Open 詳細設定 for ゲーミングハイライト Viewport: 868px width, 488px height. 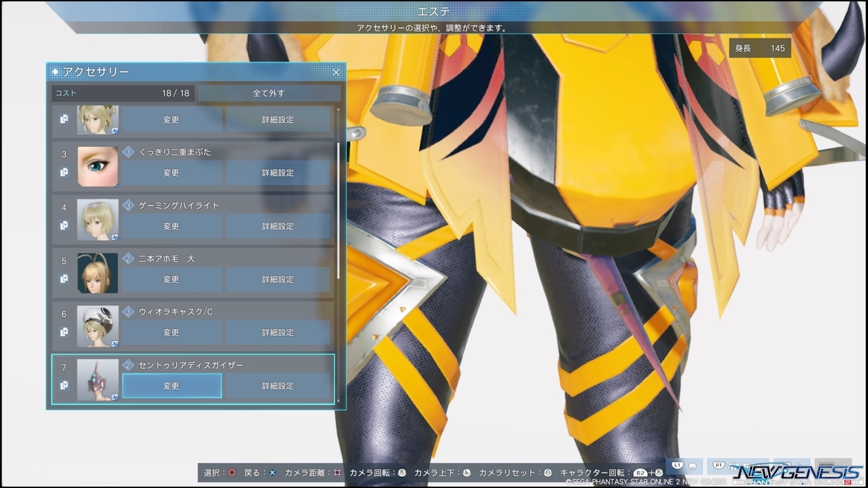pyautogui.click(x=278, y=226)
